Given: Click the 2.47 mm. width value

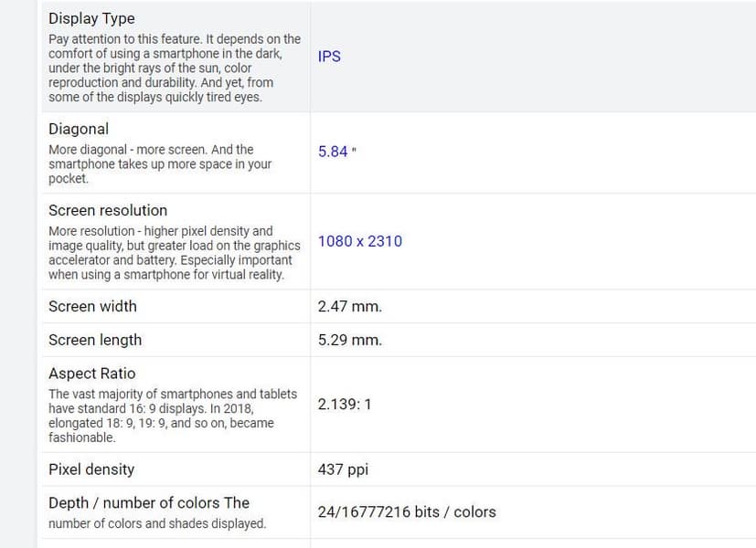Looking at the screenshot, I should (349, 307).
